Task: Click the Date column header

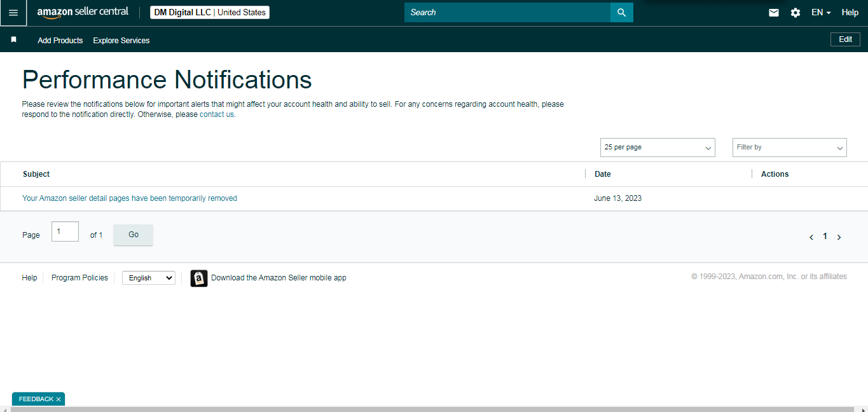Action: [x=603, y=174]
